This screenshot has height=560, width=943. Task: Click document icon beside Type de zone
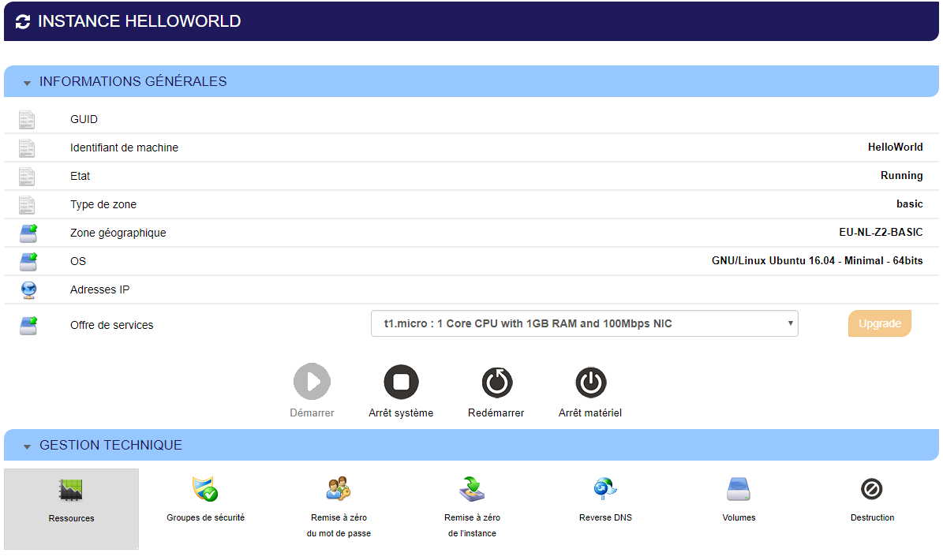(27, 205)
